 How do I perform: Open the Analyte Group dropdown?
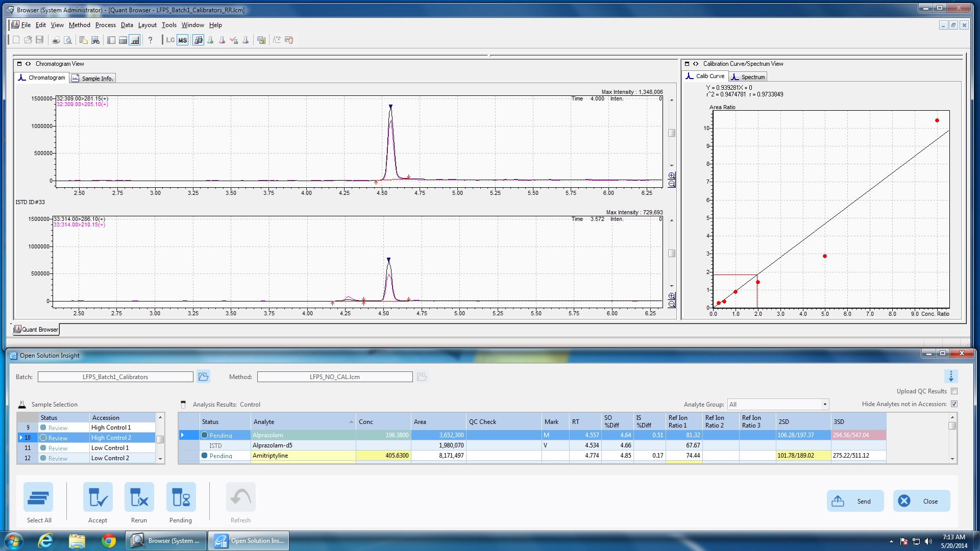tap(824, 405)
